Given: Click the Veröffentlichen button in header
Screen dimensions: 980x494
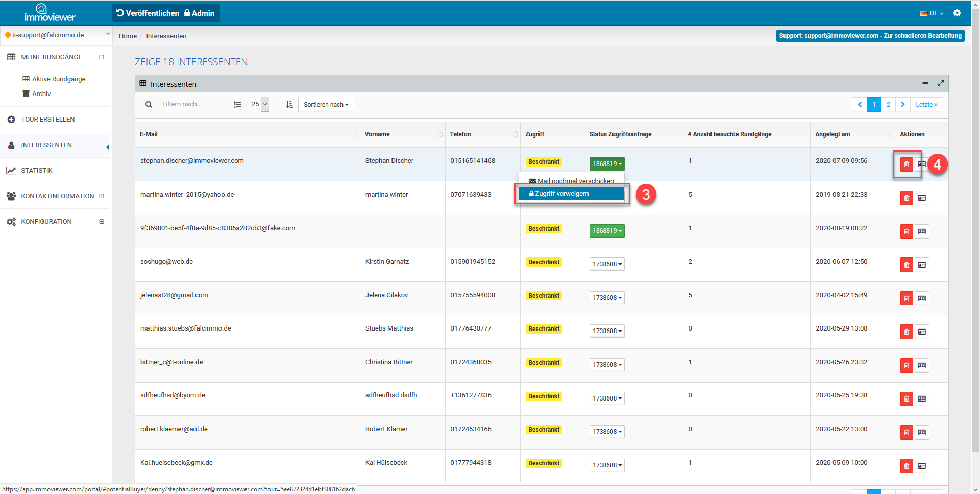Looking at the screenshot, I should [x=148, y=13].
